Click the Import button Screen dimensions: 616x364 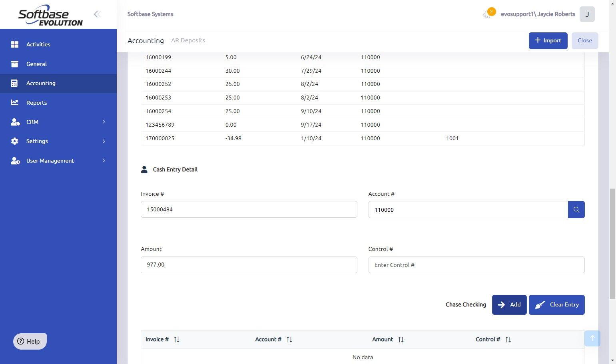[548, 41]
